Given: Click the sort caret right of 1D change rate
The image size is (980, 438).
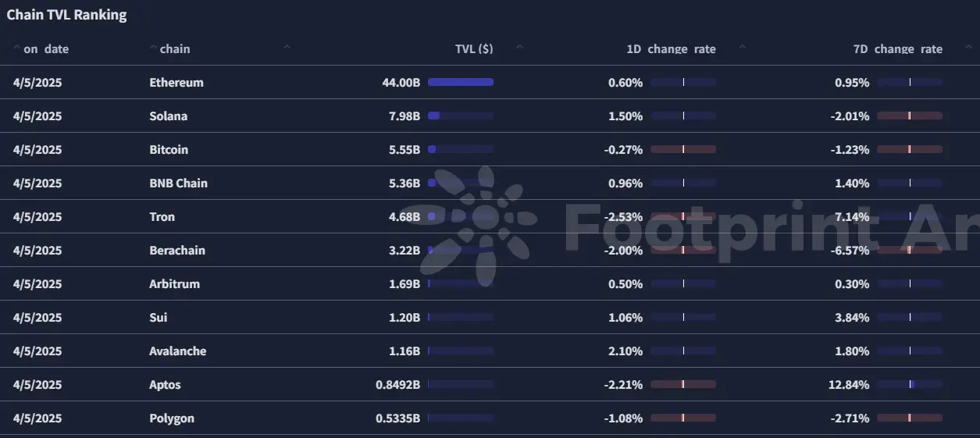Looking at the screenshot, I should [x=742, y=48].
